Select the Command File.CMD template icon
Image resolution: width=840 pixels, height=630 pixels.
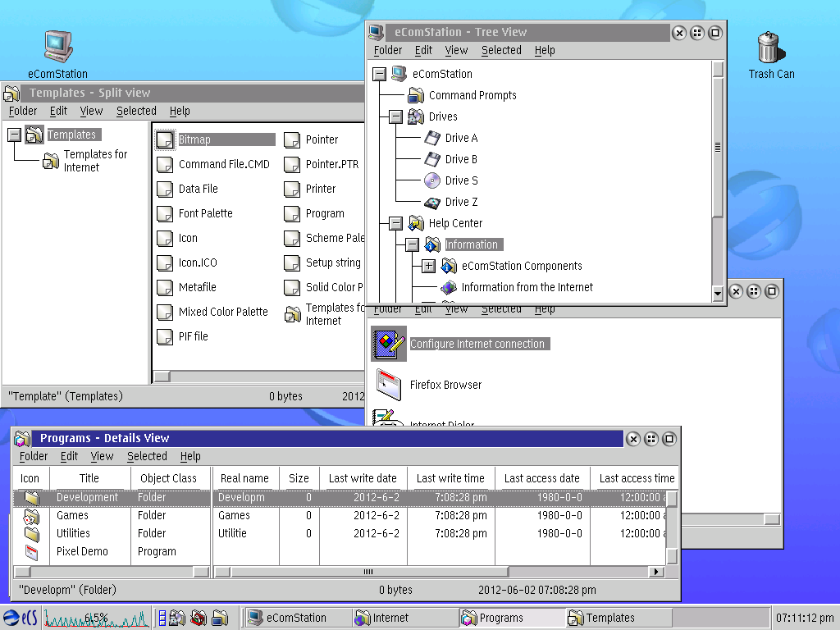tap(165, 164)
